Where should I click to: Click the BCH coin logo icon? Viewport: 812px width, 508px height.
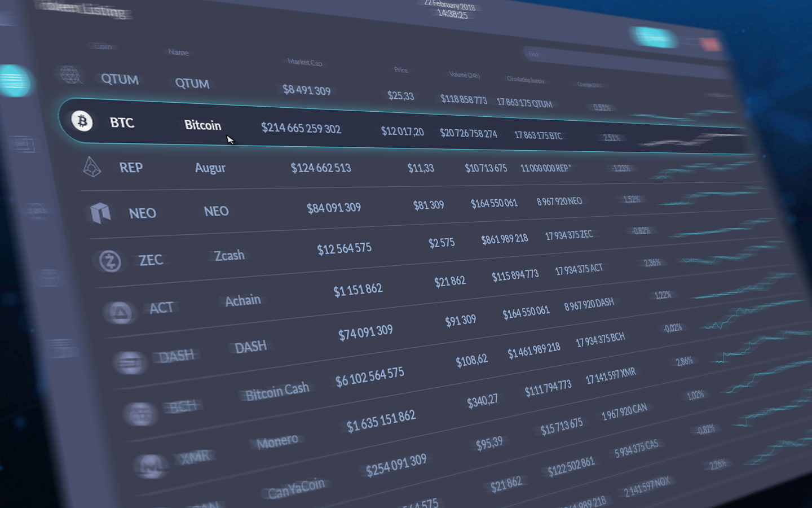pyautogui.click(x=140, y=414)
